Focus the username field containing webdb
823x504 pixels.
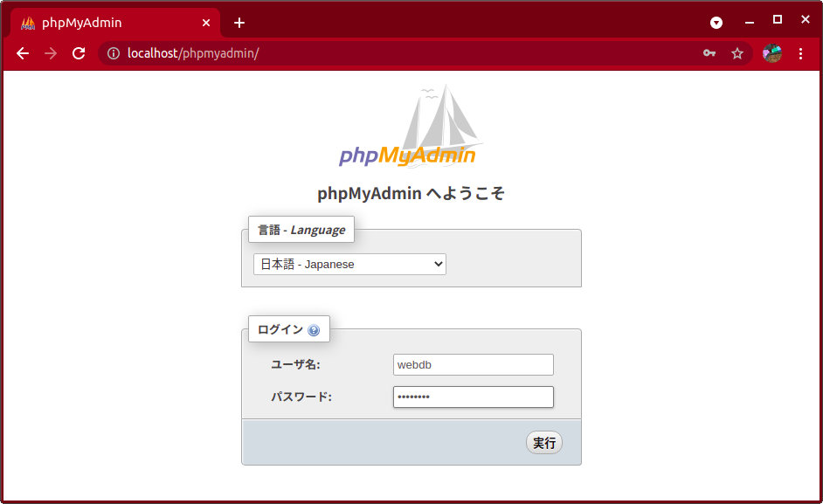click(x=473, y=365)
